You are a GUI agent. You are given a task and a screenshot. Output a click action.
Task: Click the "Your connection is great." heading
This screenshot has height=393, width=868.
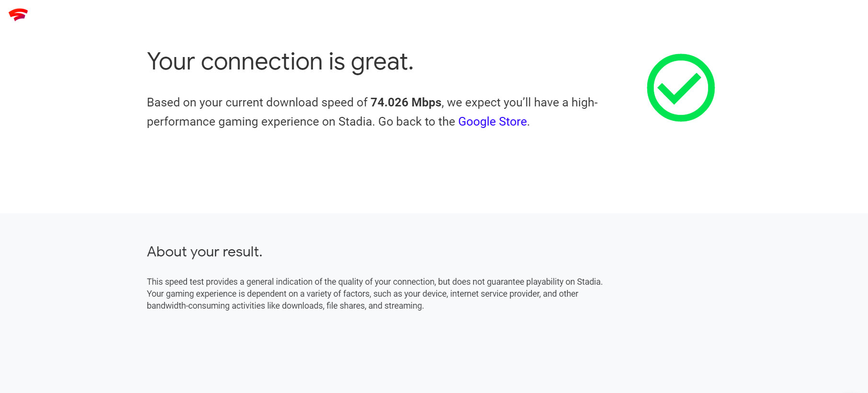coord(280,62)
